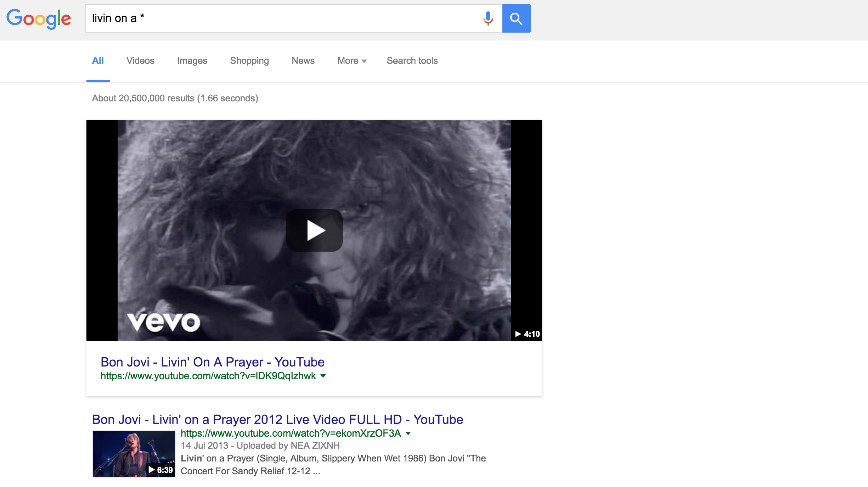Click the youtube.com/watch?v=lDK9Qqlzhwk URL

[208, 376]
